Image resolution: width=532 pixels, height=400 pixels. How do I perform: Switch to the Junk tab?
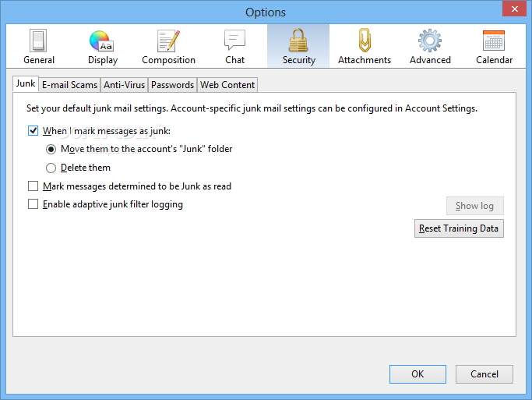pyautogui.click(x=26, y=83)
